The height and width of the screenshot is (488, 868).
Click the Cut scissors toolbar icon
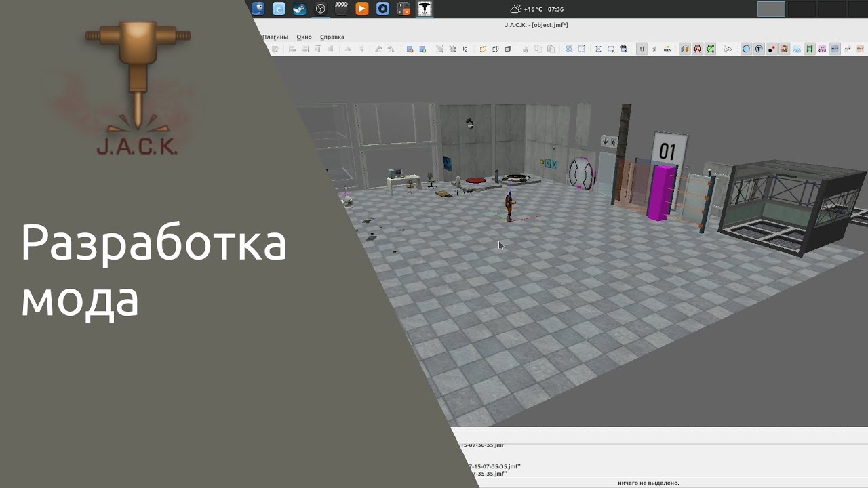[526, 49]
